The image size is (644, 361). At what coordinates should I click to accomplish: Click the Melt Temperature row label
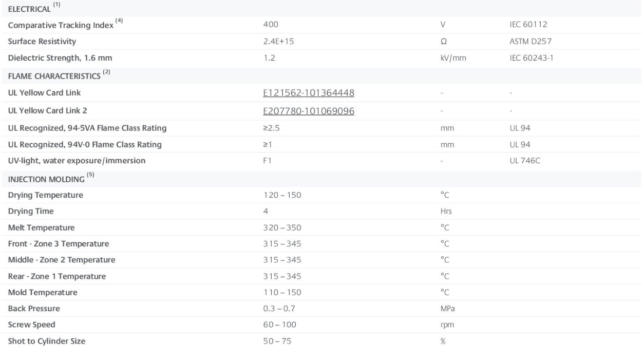pos(41,227)
